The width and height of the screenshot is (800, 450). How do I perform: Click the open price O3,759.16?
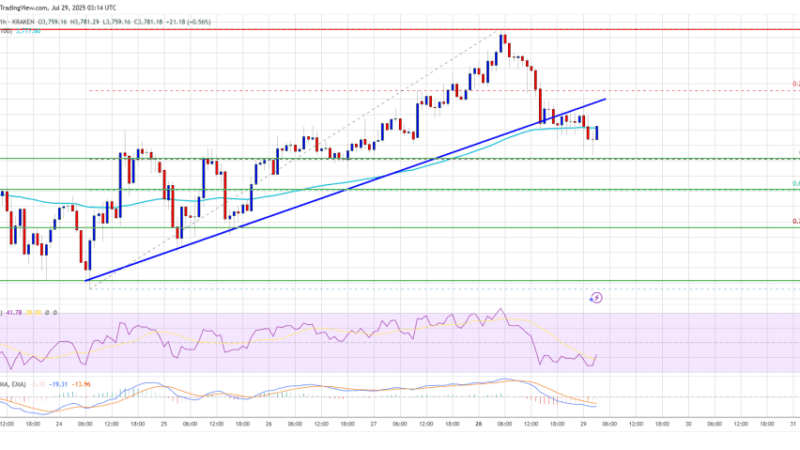[53, 22]
